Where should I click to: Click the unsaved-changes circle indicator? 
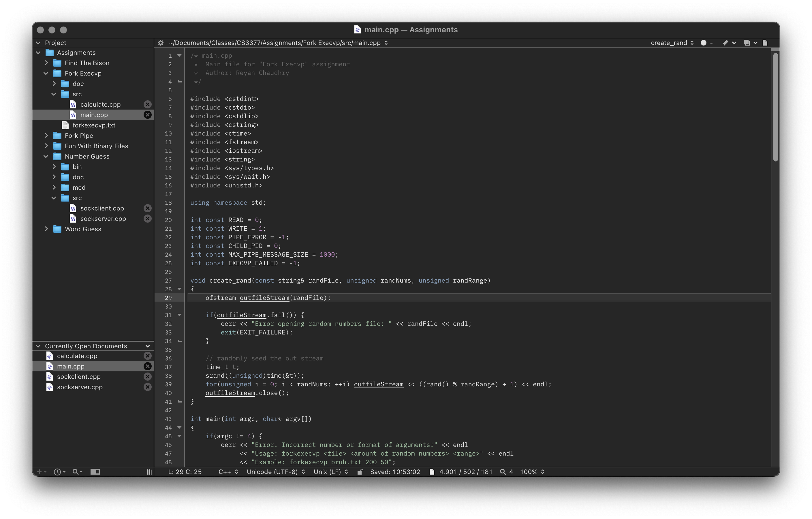(703, 43)
